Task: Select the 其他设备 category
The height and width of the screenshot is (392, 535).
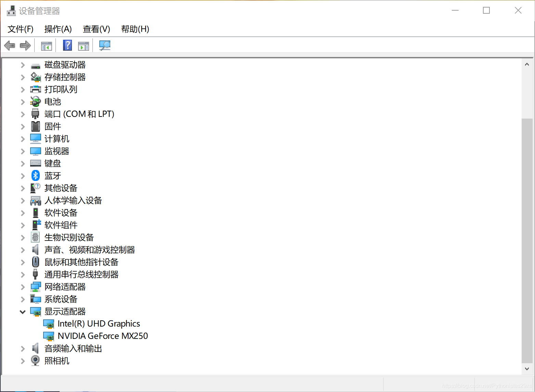Action: (61, 188)
